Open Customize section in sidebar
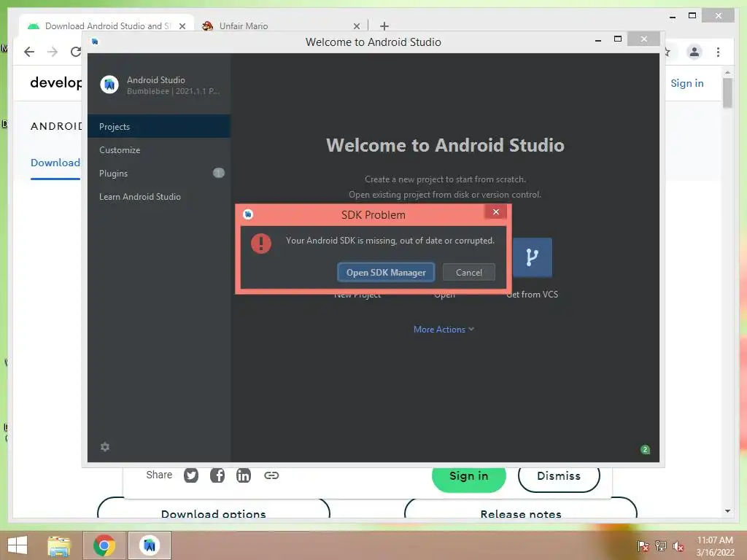Image resolution: width=747 pixels, height=560 pixels. (159, 150)
